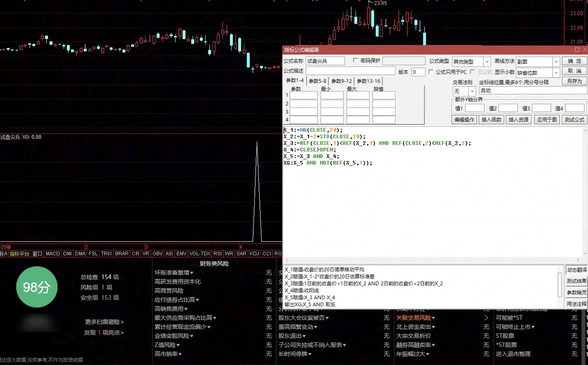Focus the 值3 input field
This screenshot has width=588, height=365.
click(x=541, y=108)
